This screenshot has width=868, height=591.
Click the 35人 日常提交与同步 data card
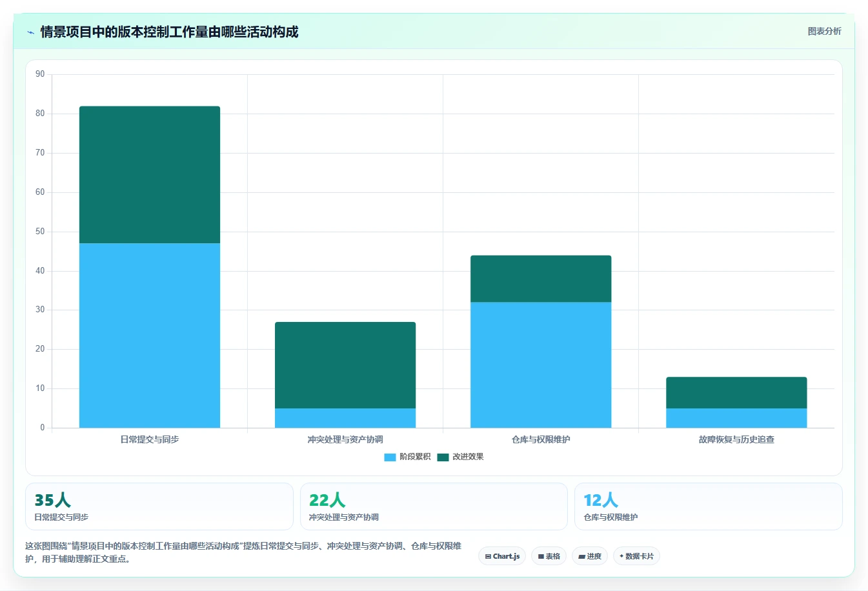coord(159,506)
